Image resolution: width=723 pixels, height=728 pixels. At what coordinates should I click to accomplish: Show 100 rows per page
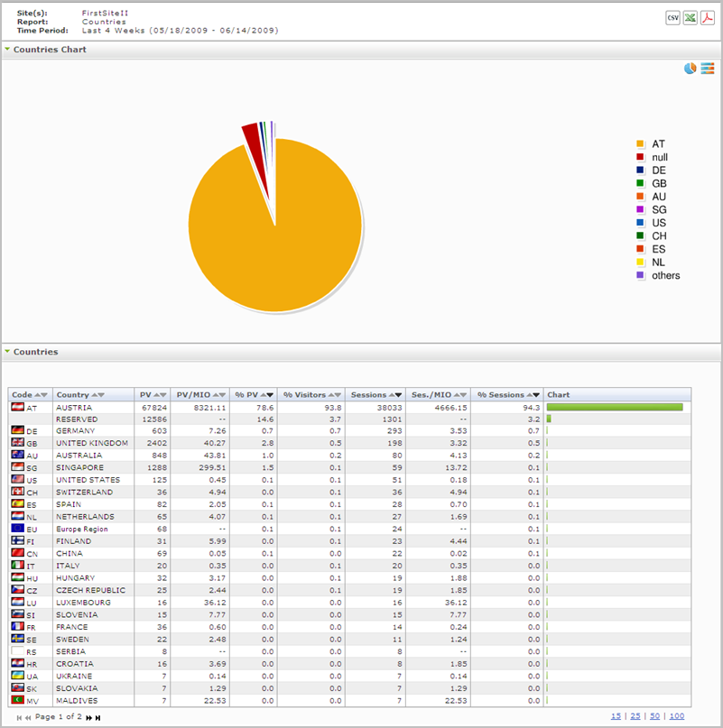(677, 716)
